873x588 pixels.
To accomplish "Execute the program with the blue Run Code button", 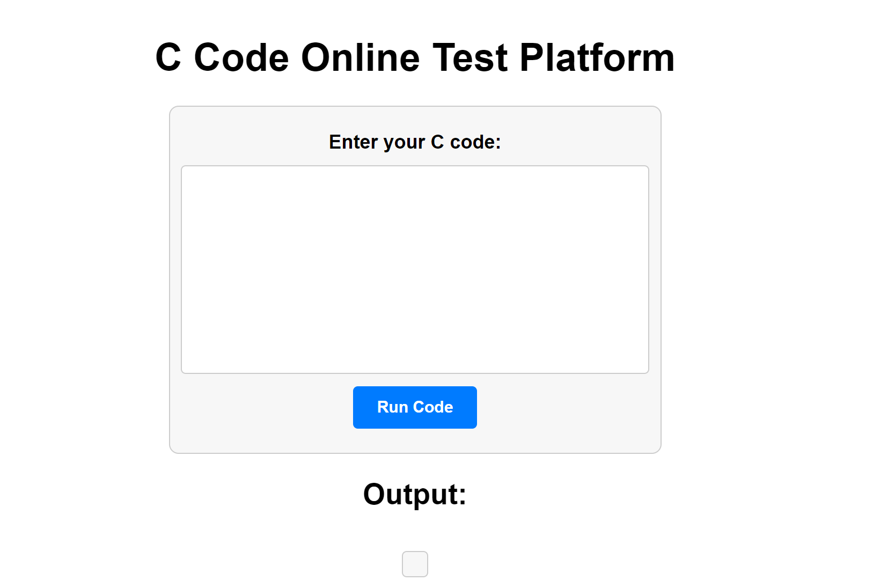I will point(415,407).
